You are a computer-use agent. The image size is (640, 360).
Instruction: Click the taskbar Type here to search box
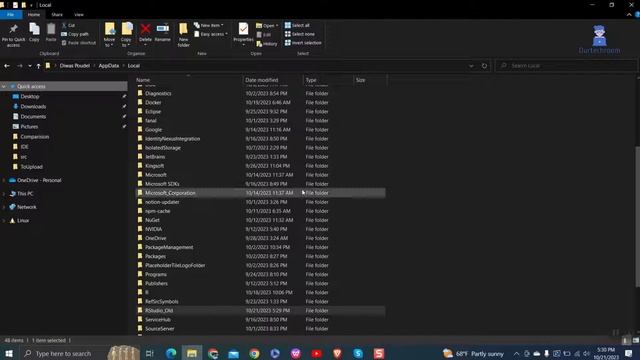click(x=63, y=353)
